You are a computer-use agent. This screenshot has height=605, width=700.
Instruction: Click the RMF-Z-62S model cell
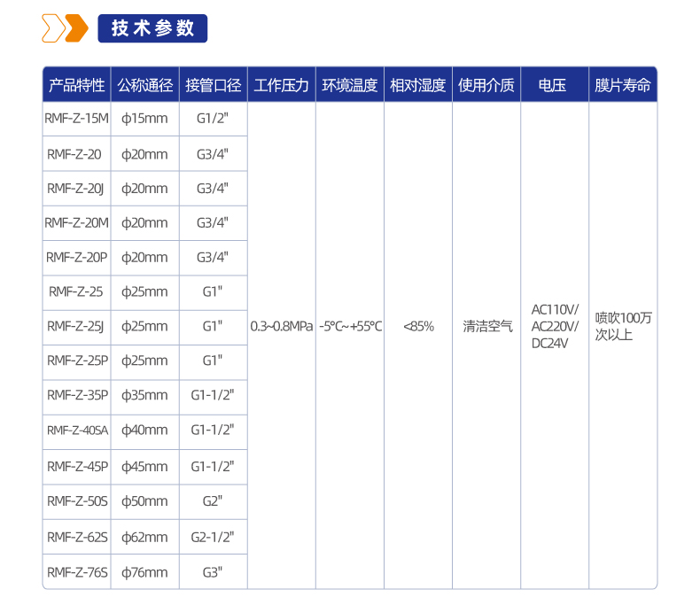[77, 537]
